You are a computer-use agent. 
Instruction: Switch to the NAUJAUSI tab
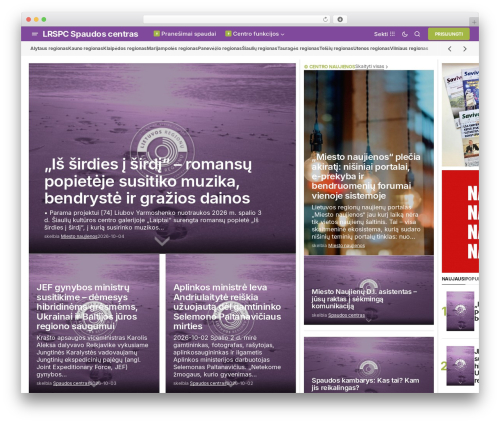pyautogui.click(x=453, y=279)
